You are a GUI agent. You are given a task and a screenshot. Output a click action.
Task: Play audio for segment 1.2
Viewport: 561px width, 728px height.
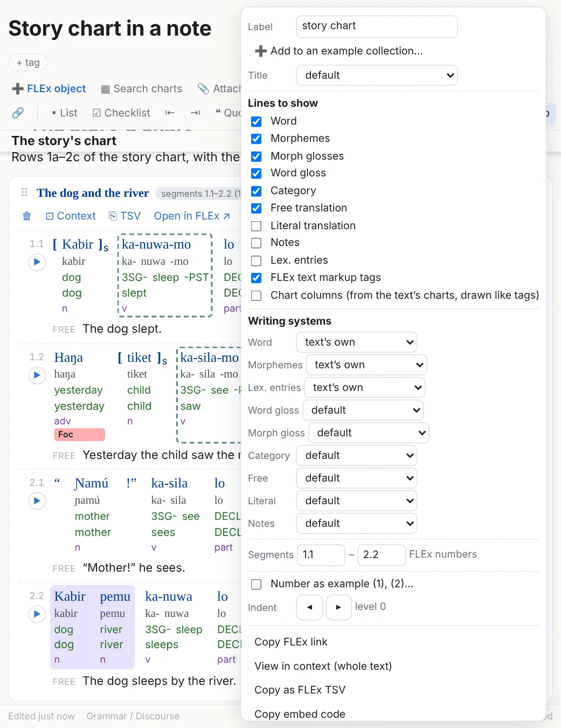pos(37,375)
